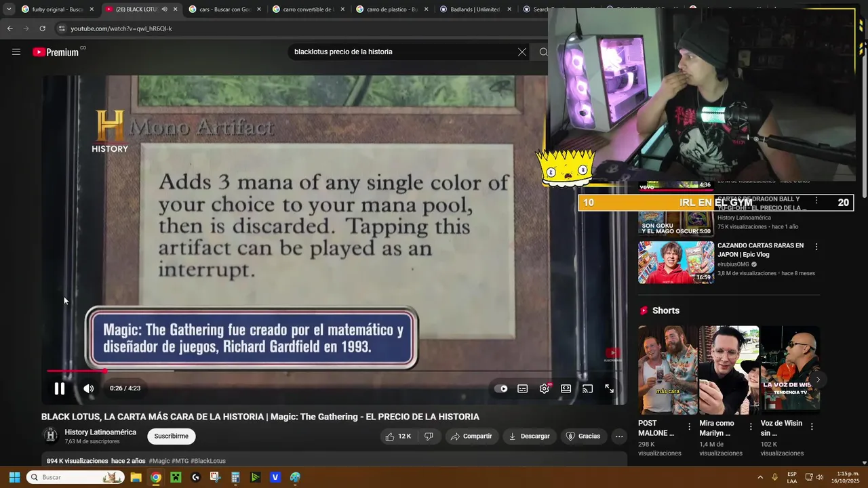This screenshot has height=488, width=868.
Task: Switch to theater mode view
Action: point(566,388)
